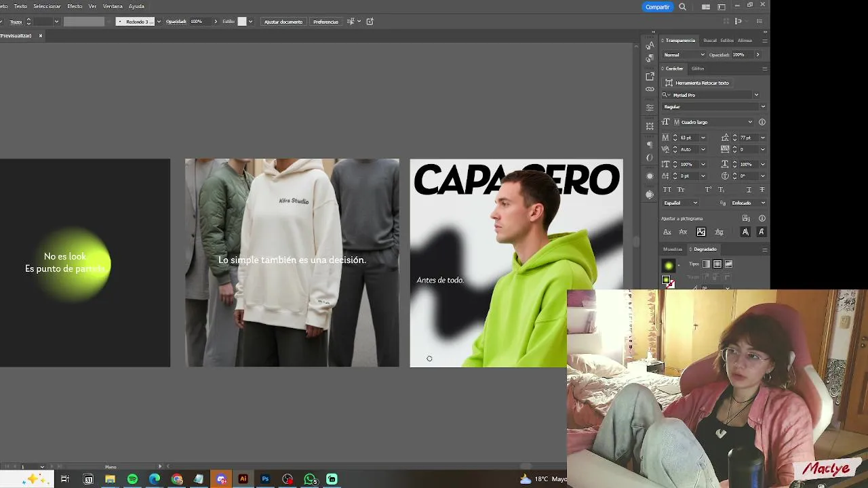Click the Estilo swatch in control bar
The image size is (868, 488).
(241, 22)
